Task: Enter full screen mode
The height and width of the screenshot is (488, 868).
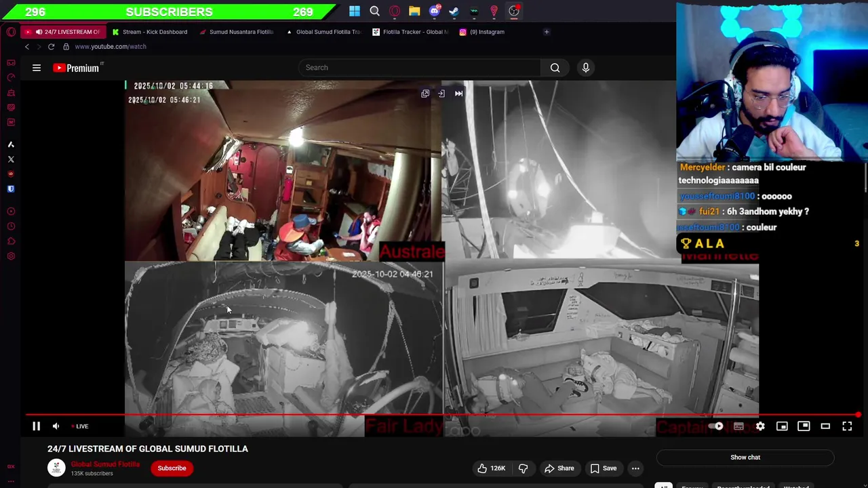Action: (x=847, y=426)
